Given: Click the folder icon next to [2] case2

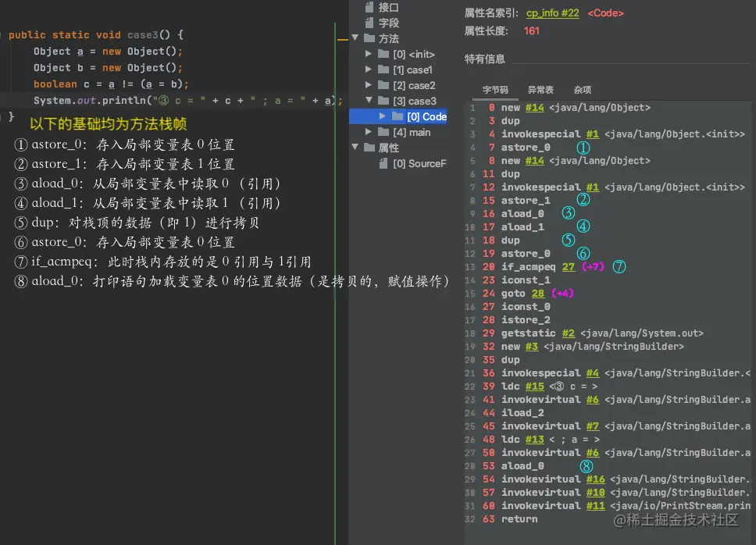Looking at the screenshot, I should (x=382, y=85).
